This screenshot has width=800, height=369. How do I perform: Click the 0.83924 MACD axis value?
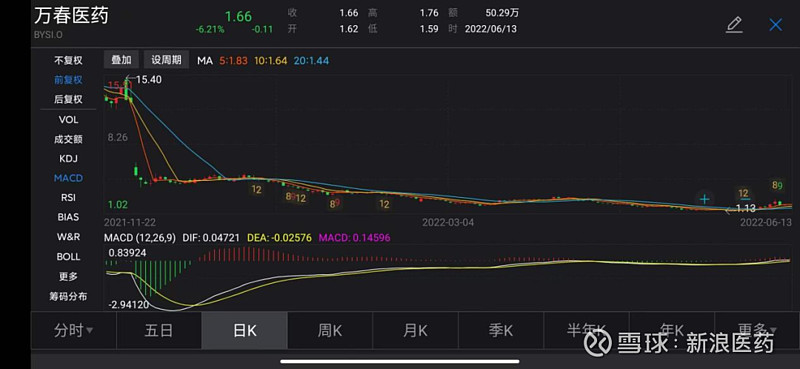[x=127, y=253]
